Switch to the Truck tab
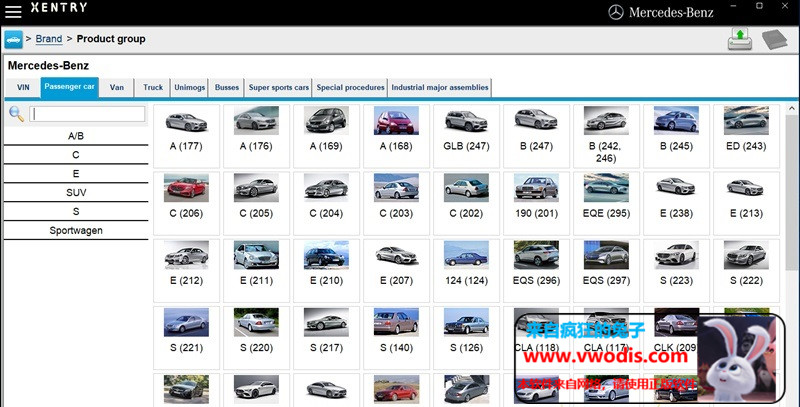Viewport: 800px width, 407px height. coord(153,87)
